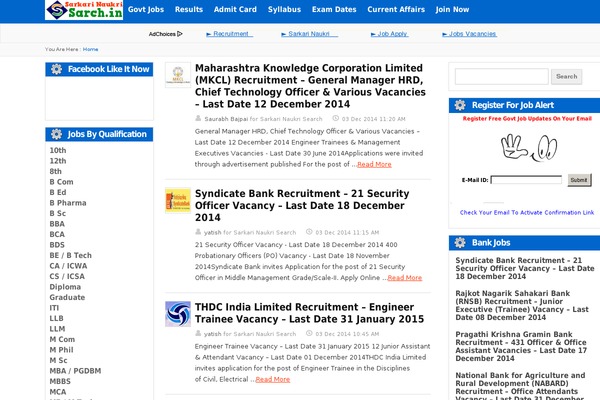This screenshot has width=600, height=400.
Task: Open Current Affairs page
Action: [x=396, y=10]
